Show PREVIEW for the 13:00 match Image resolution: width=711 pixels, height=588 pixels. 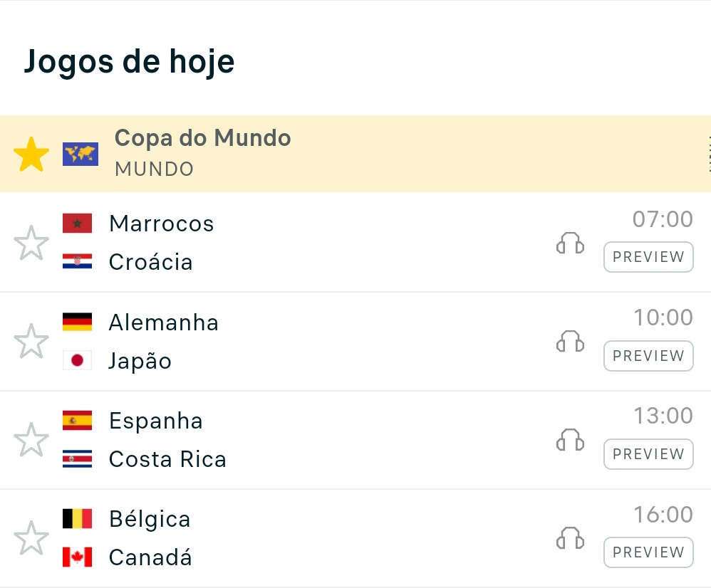648,454
